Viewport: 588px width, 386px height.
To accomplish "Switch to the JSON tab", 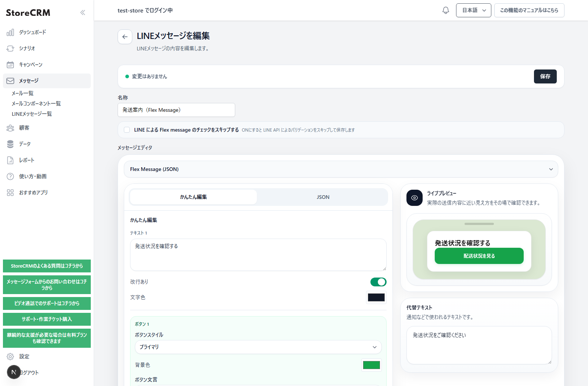I will 323,197.
